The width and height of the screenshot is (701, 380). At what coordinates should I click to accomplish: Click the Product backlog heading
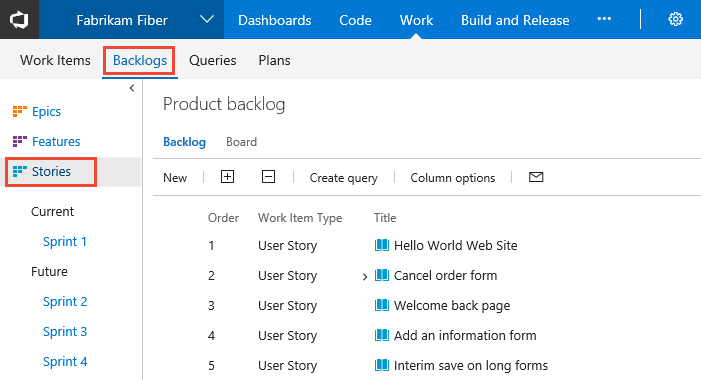[224, 104]
